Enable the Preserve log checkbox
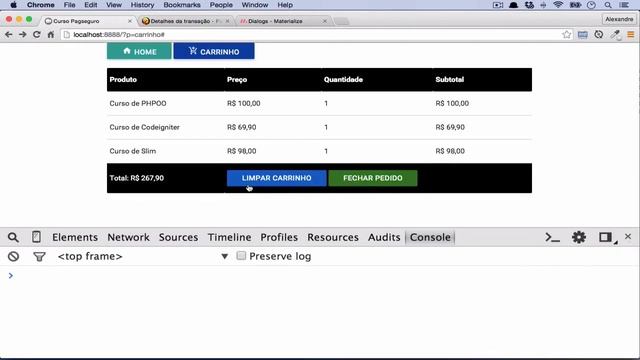Viewport: 640px width, 360px height. pyautogui.click(x=241, y=256)
